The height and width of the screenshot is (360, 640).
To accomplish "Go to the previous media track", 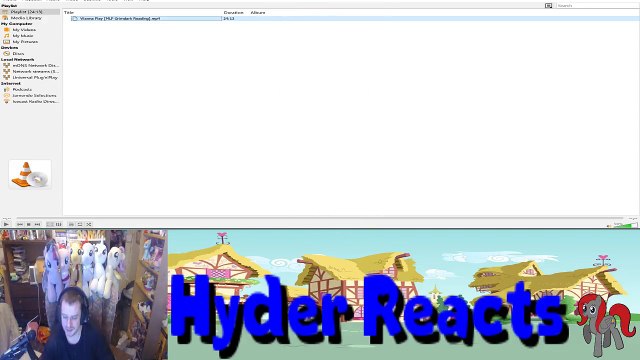I will [x=20, y=224].
